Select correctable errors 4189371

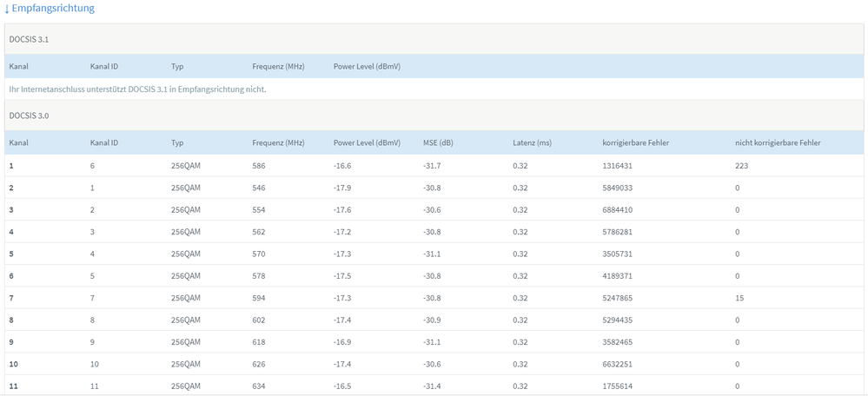pos(617,276)
